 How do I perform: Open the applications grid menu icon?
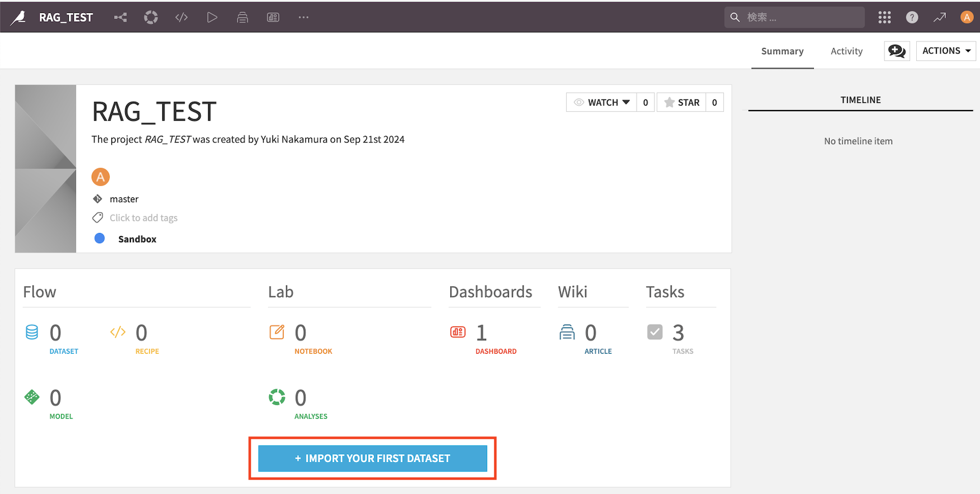(884, 17)
